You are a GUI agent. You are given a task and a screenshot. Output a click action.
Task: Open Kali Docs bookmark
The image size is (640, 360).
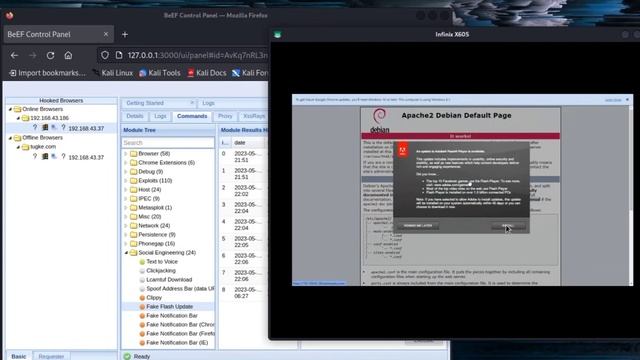point(207,73)
